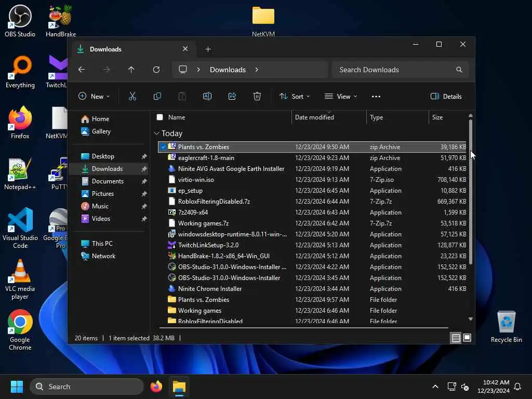This screenshot has width=532, height=399.
Task: Open the Sort dropdown menu
Action: point(295,96)
